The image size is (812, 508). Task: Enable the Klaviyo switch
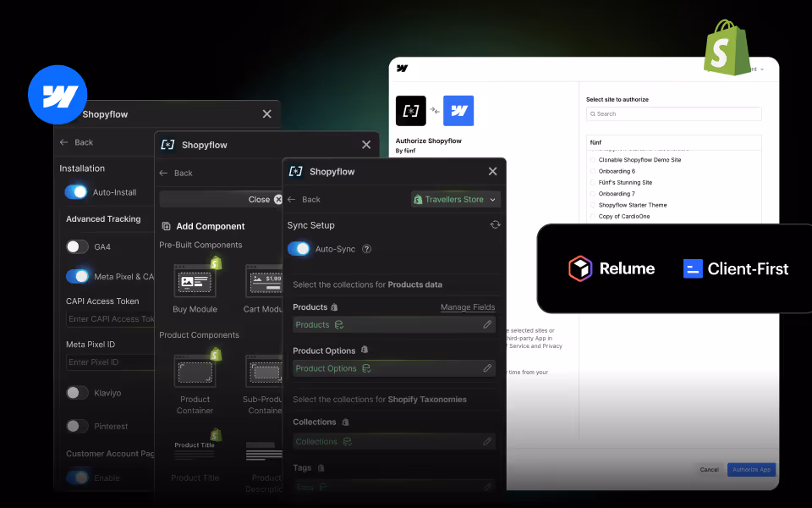pyautogui.click(x=77, y=393)
